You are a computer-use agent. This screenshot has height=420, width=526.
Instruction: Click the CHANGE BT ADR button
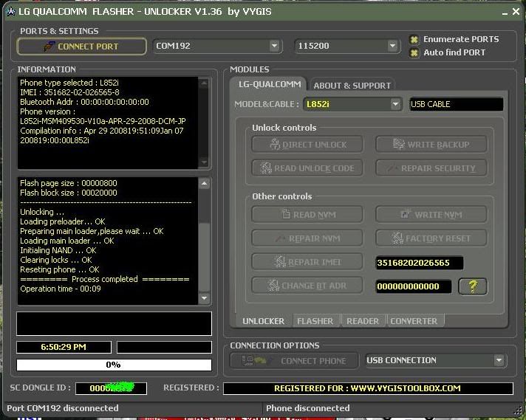pyautogui.click(x=307, y=286)
